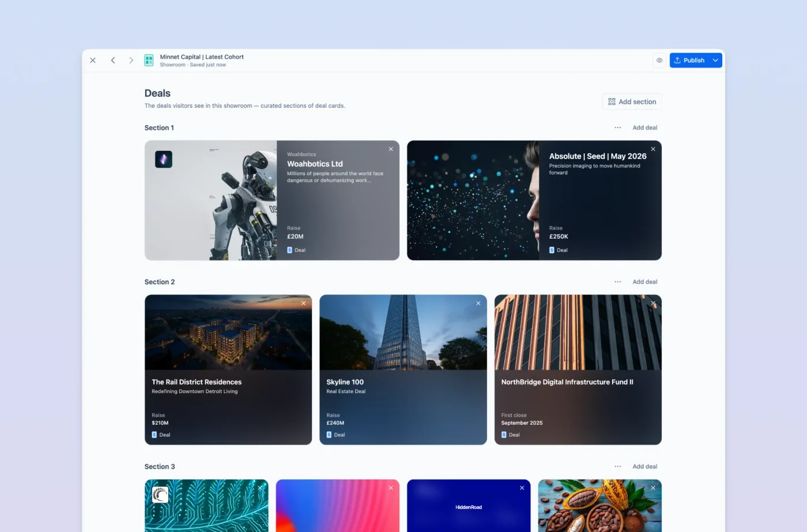Remove the HiddenRoad deal card
This screenshot has height=532, width=807.
[522, 488]
